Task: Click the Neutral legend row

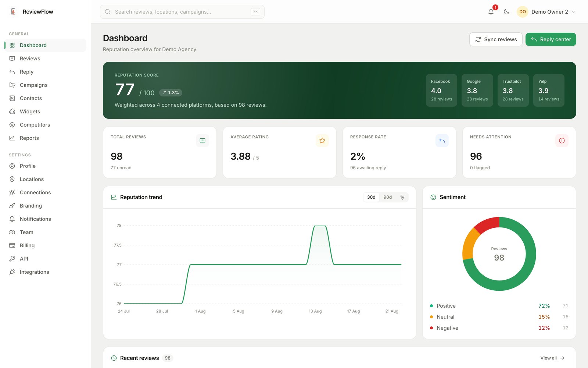Action: click(x=499, y=317)
